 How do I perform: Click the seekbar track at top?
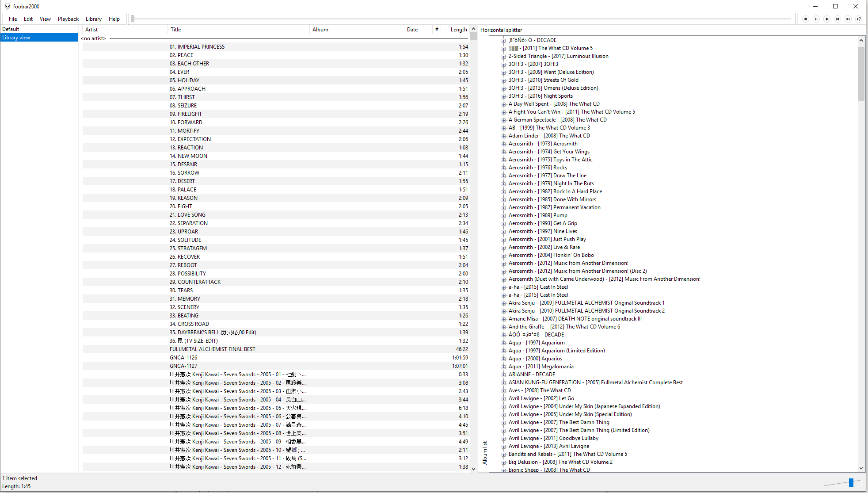461,19
